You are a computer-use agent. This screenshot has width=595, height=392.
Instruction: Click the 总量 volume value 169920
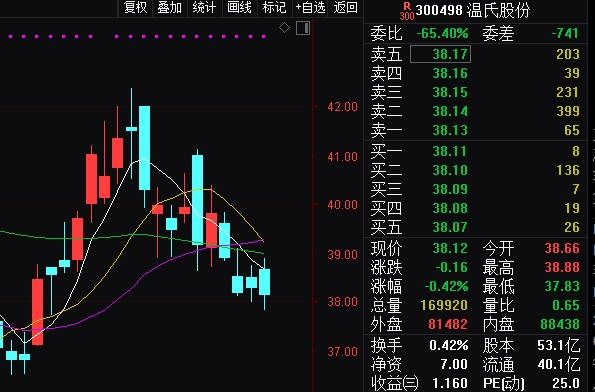pos(444,305)
